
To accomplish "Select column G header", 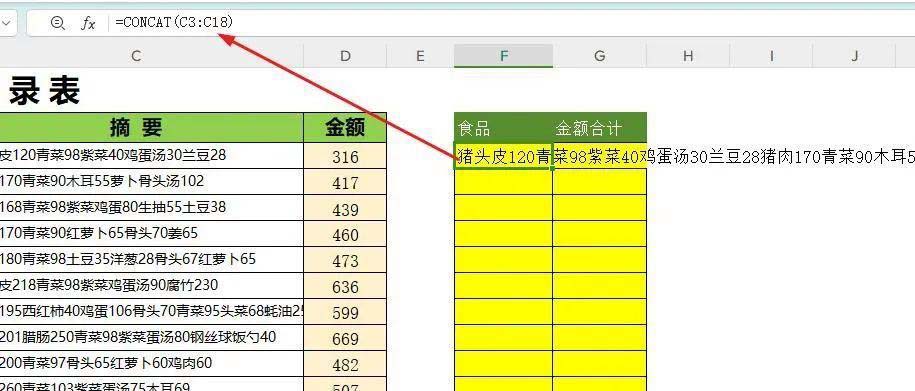I will pyautogui.click(x=599, y=56).
